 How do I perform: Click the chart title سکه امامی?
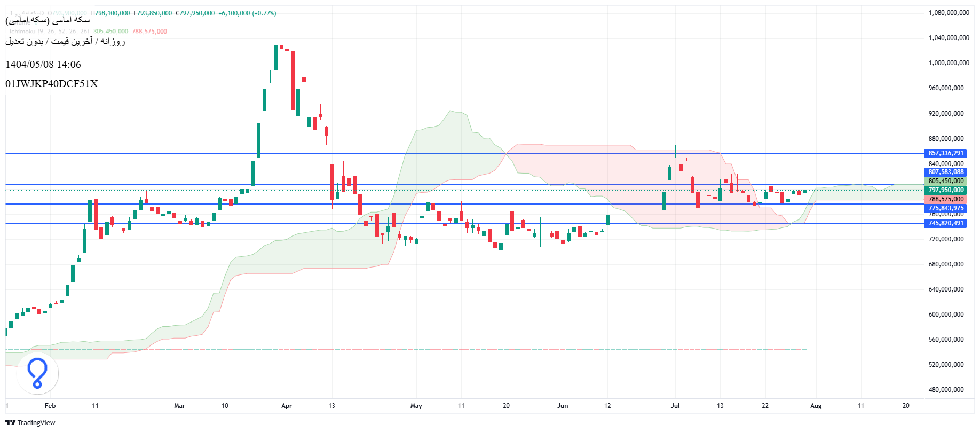(48, 20)
